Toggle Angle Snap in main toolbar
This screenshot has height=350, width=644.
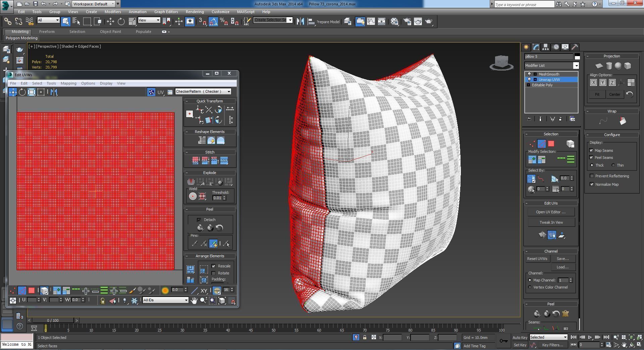(213, 21)
